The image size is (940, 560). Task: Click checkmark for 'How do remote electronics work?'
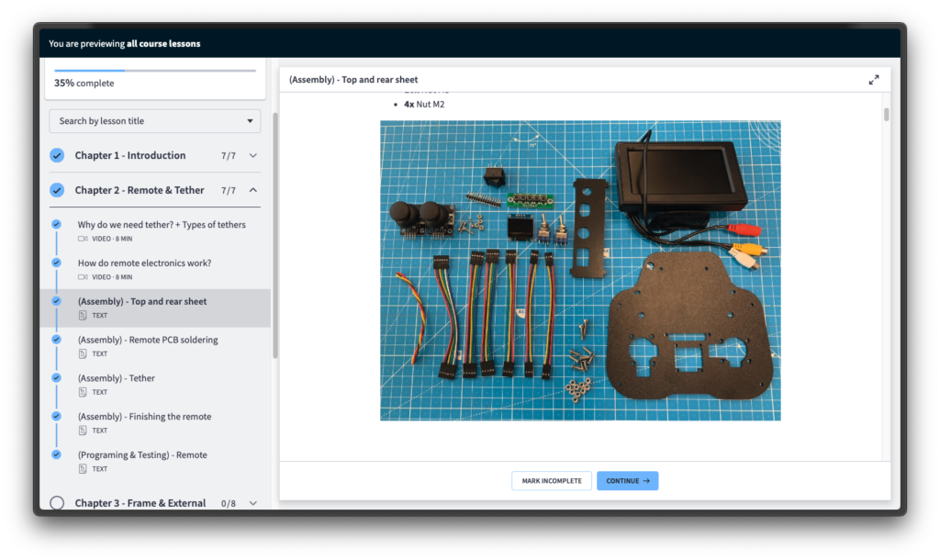[x=56, y=263]
